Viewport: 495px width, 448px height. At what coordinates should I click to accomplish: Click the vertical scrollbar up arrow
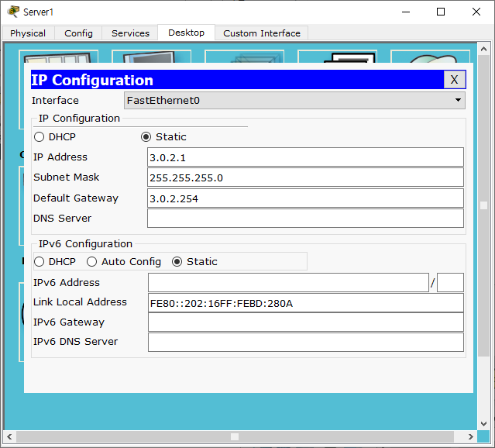[483, 49]
